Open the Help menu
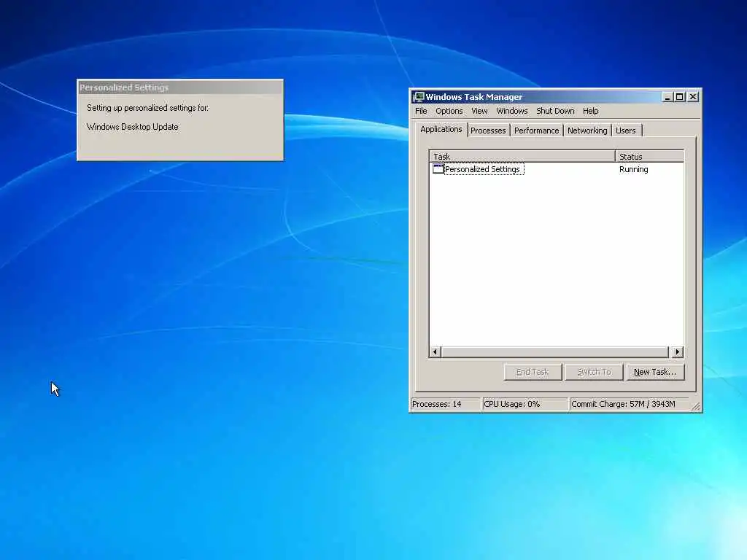Viewport: 747px width, 560px height. click(x=590, y=111)
